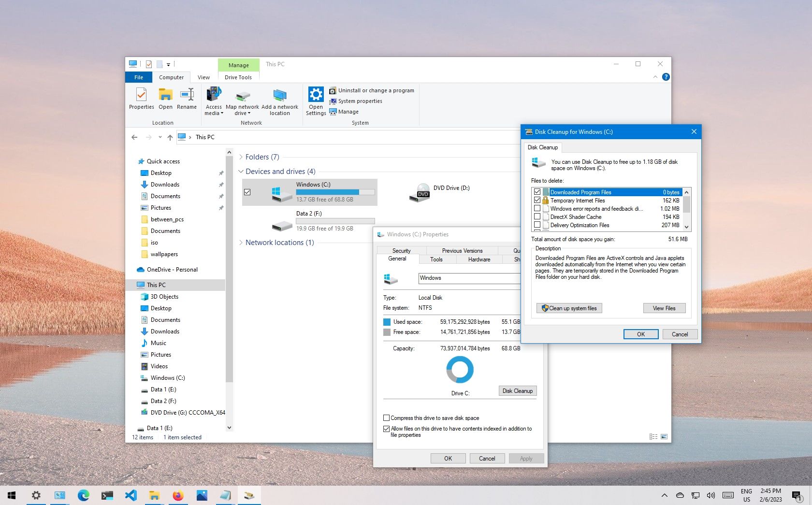812x505 pixels.
Task: Switch to the View ribbon tab
Action: point(203,77)
